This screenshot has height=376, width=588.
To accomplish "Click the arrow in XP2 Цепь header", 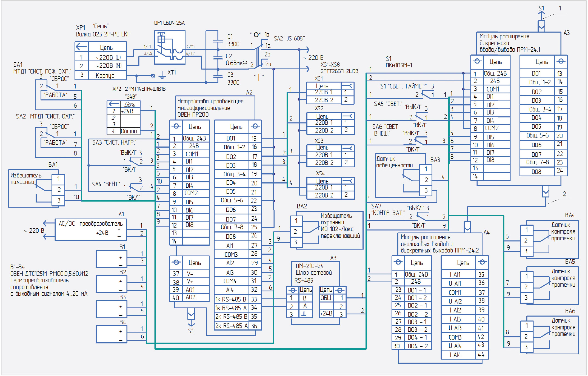I will 113,104.
